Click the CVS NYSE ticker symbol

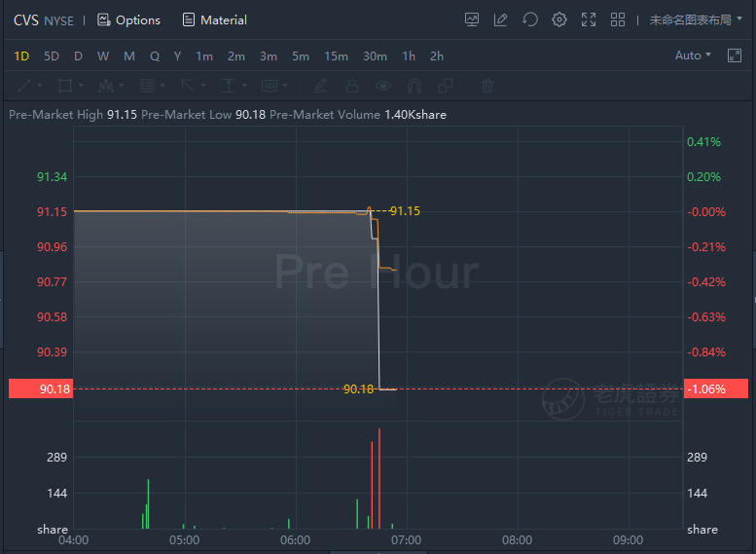[x=44, y=20]
